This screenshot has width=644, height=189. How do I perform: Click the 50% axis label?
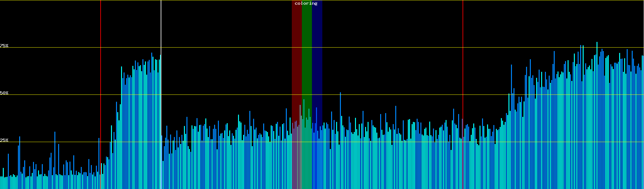4,93
